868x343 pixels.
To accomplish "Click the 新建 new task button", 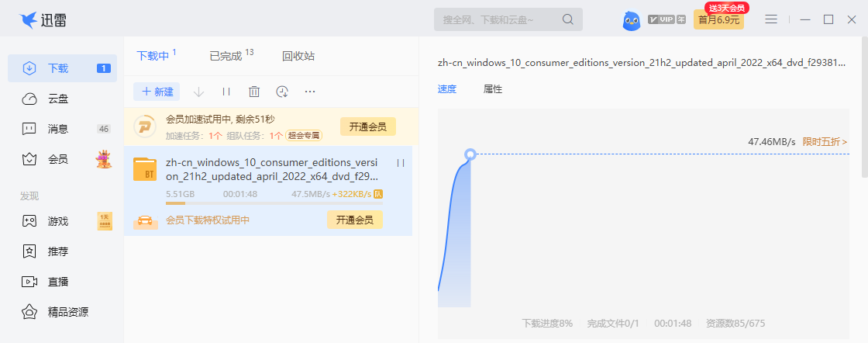I will pyautogui.click(x=157, y=92).
